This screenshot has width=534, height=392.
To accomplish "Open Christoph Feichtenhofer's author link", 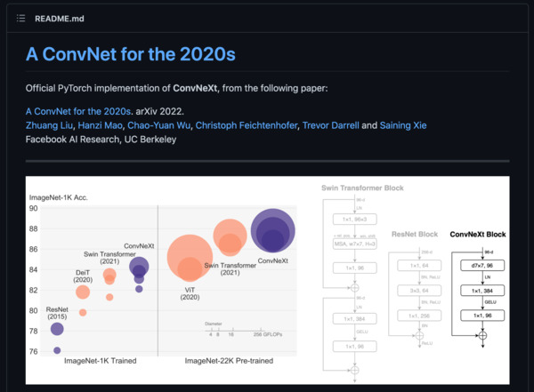I will [247, 125].
